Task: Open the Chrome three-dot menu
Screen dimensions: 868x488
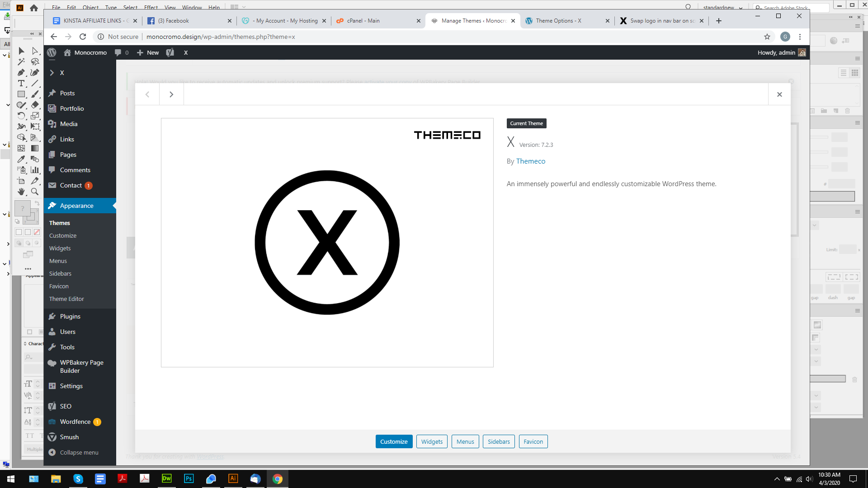Action: (800, 37)
